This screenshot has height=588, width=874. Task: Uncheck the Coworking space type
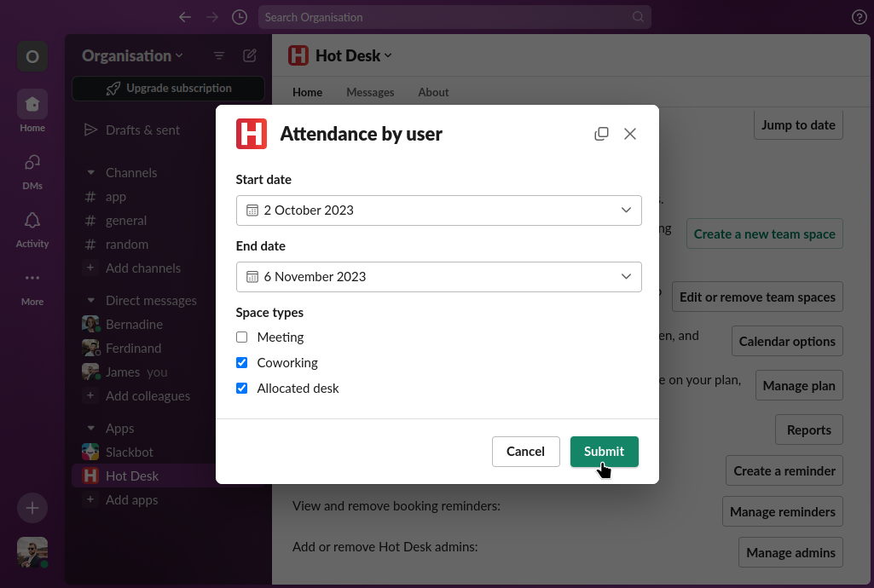[242, 363]
